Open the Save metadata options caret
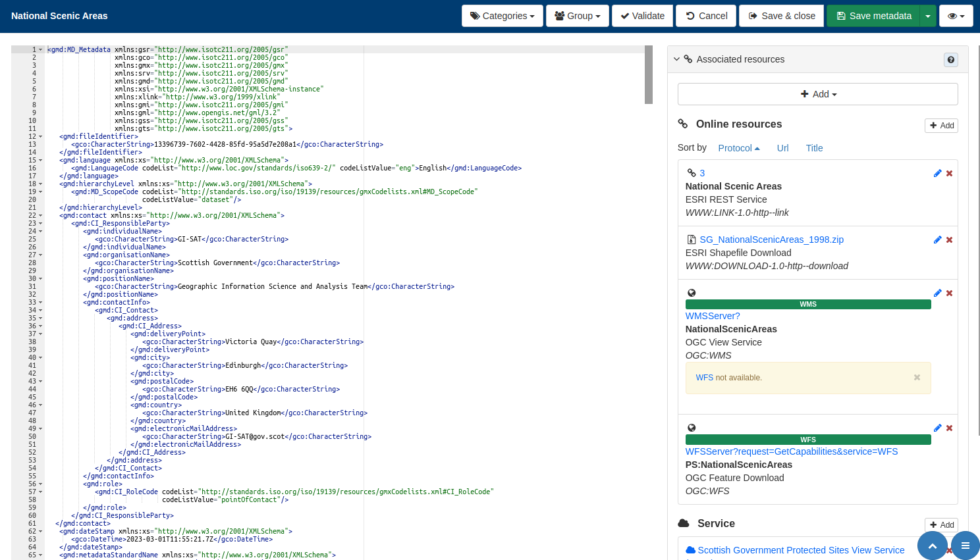980x560 pixels. (x=928, y=16)
